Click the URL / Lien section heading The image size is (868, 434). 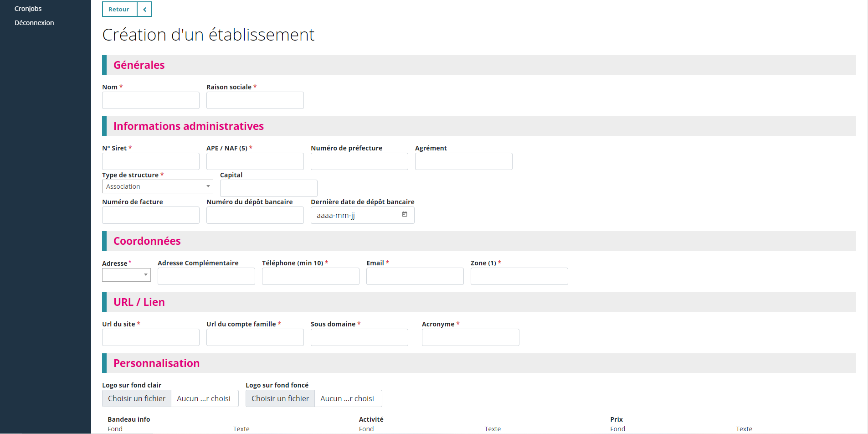coord(139,302)
